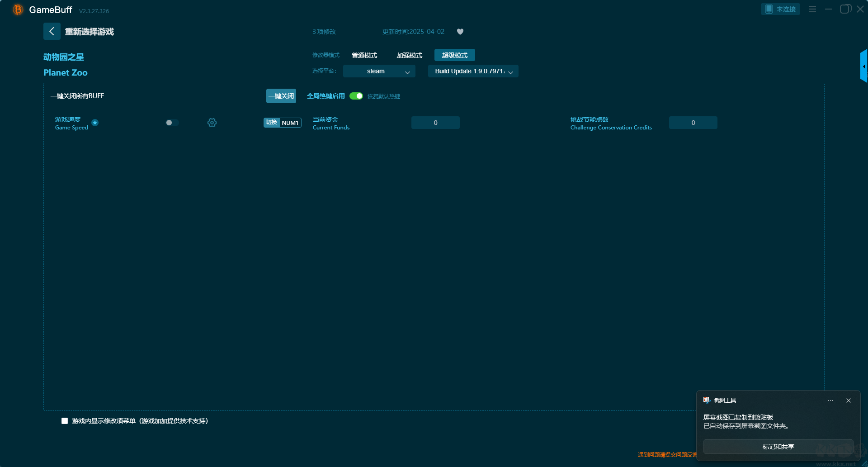Click the GameBuff logo icon
868x467 pixels.
(x=18, y=10)
